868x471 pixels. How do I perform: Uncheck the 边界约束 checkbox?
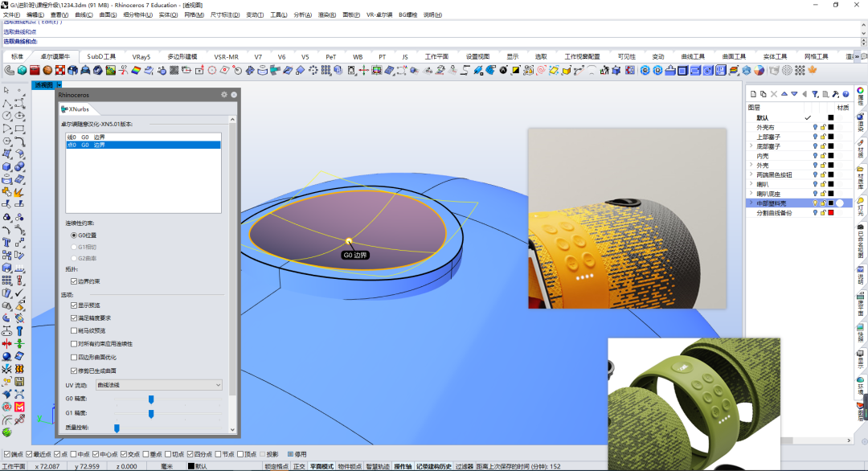pyautogui.click(x=74, y=281)
